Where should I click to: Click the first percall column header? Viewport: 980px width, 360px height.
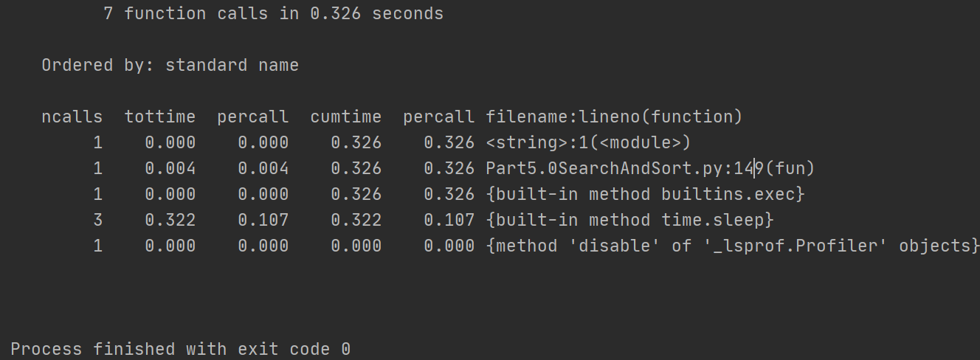tap(253, 117)
